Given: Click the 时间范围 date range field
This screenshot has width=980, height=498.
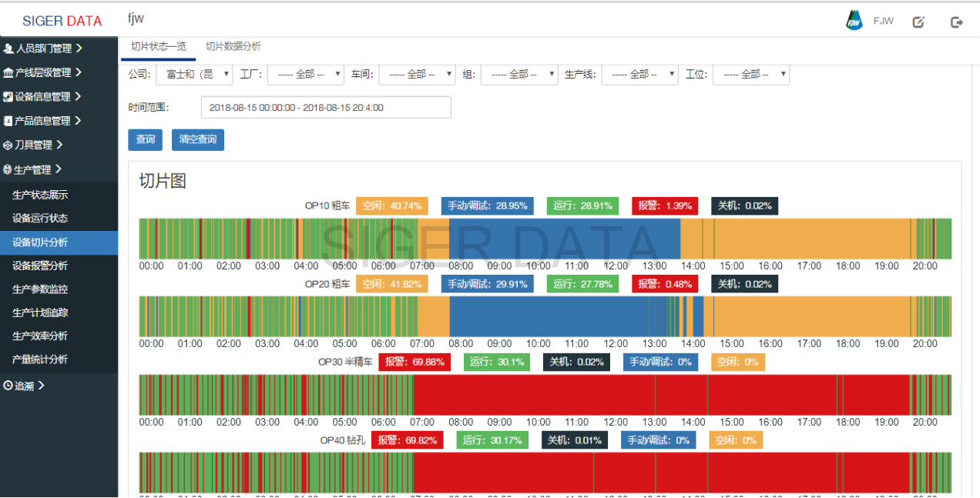Looking at the screenshot, I should click(x=326, y=108).
